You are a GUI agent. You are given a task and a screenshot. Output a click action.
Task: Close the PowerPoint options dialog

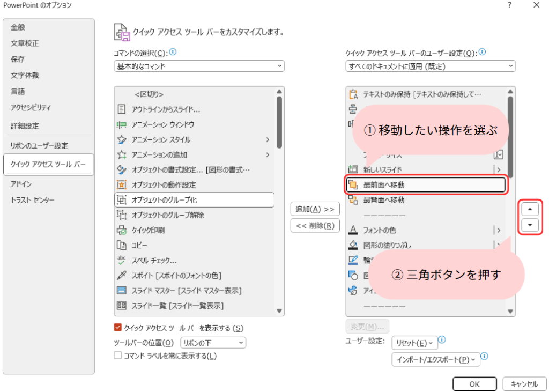[x=536, y=5]
